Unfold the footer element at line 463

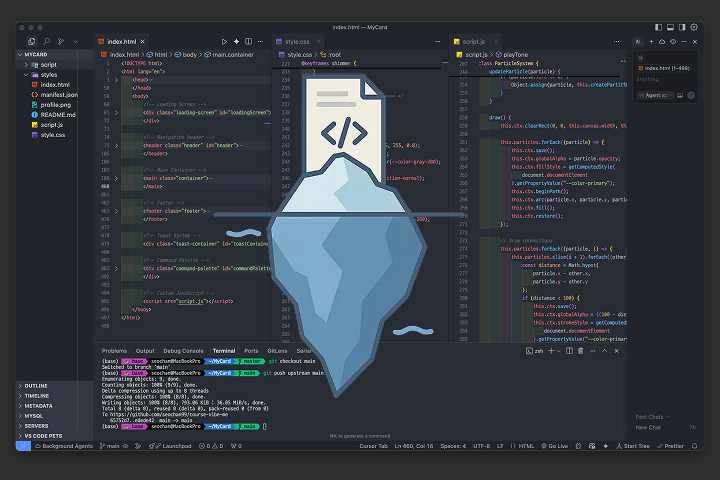pos(116,211)
